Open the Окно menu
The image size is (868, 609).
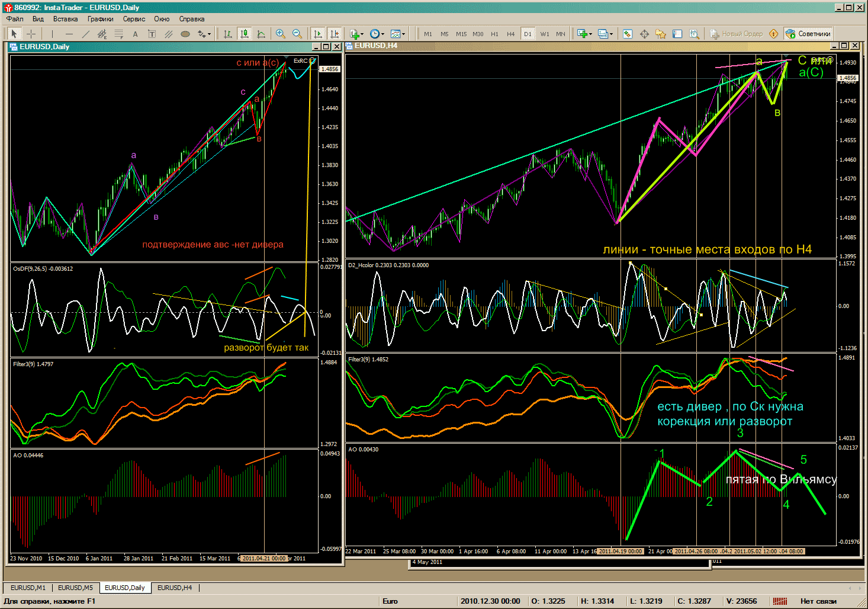point(162,19)
